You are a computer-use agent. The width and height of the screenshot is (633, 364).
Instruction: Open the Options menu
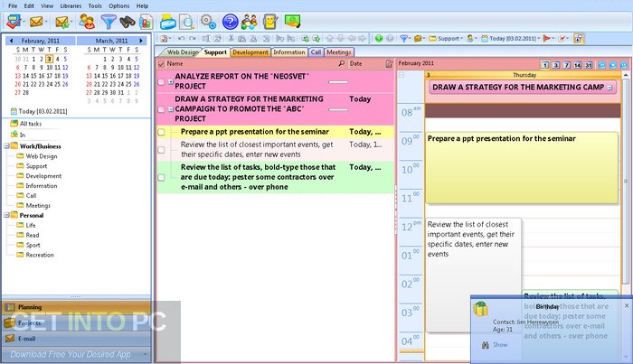119,6
